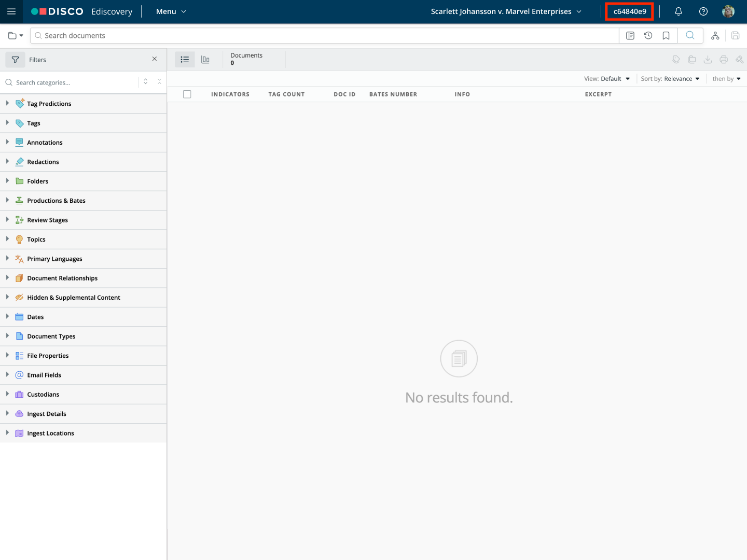Click the save search disk icon

(x=735, y=36)
